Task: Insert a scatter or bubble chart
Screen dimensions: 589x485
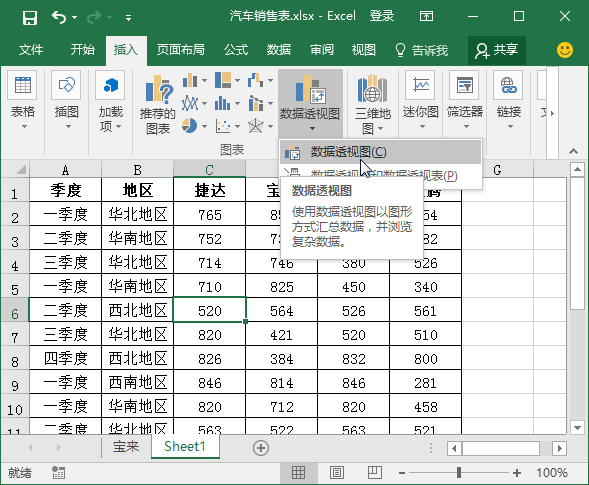Action: 223,126
